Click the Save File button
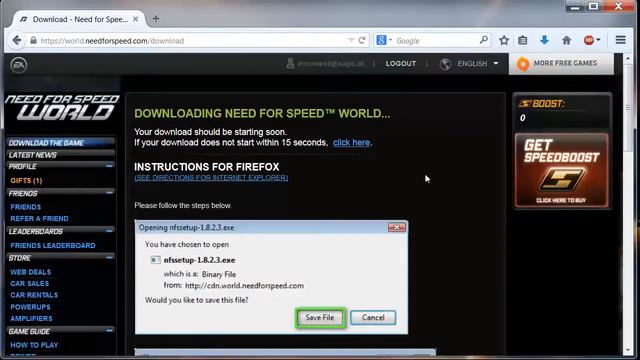The height and width of the screenshot is (360, 640). pyautogui.click(x=320, y=318)
